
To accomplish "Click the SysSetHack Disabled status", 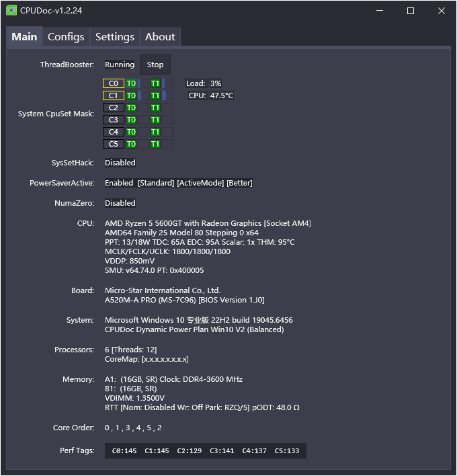I will (x=120, y=163).
